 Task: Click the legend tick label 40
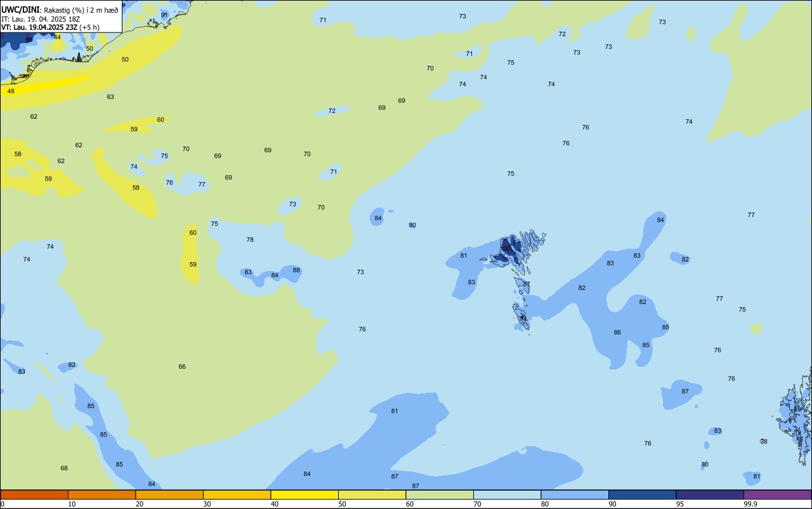click(x=275, y=504)
